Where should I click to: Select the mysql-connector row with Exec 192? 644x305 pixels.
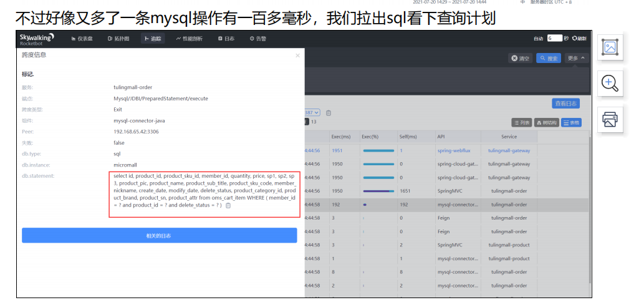pyautogui.click(x=447, y=205)
